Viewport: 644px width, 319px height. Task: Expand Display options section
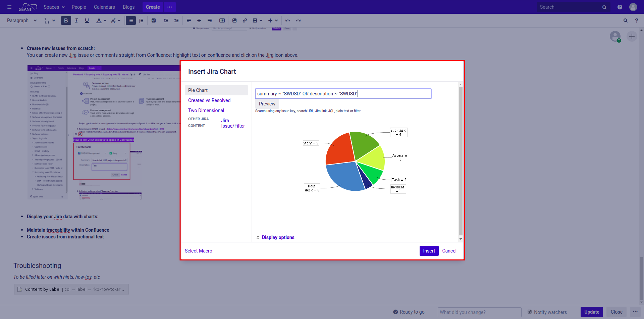click(275, 237)
